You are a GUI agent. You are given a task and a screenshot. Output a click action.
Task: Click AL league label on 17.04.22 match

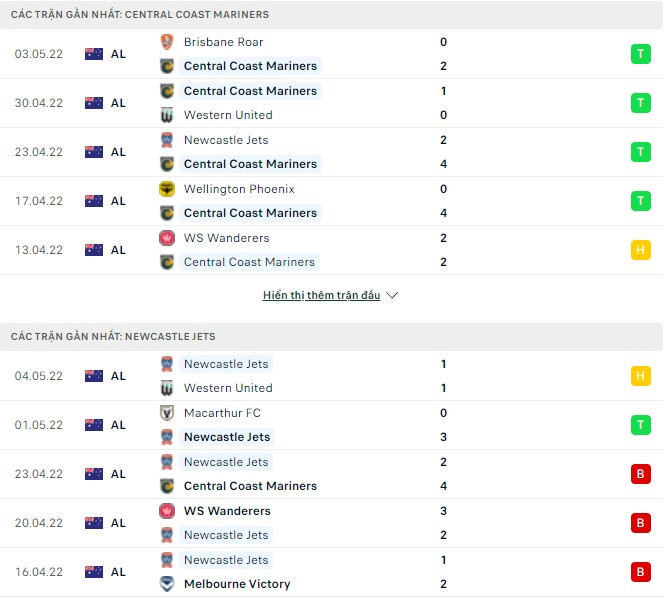pyautogui.click(x=118, y=201)
